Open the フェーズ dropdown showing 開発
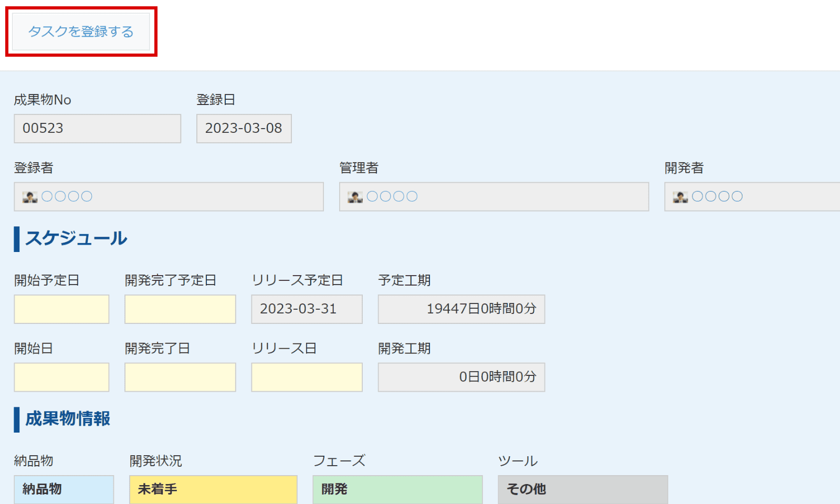840x504 pixels. click(x=397, y=489)
